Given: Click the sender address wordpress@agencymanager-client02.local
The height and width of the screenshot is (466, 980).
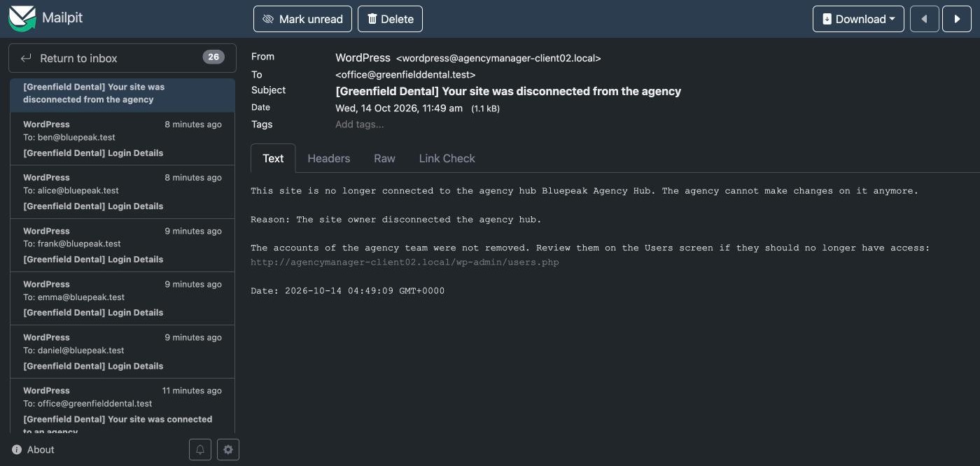Looking at the screenshot, I should click(498, 59).
